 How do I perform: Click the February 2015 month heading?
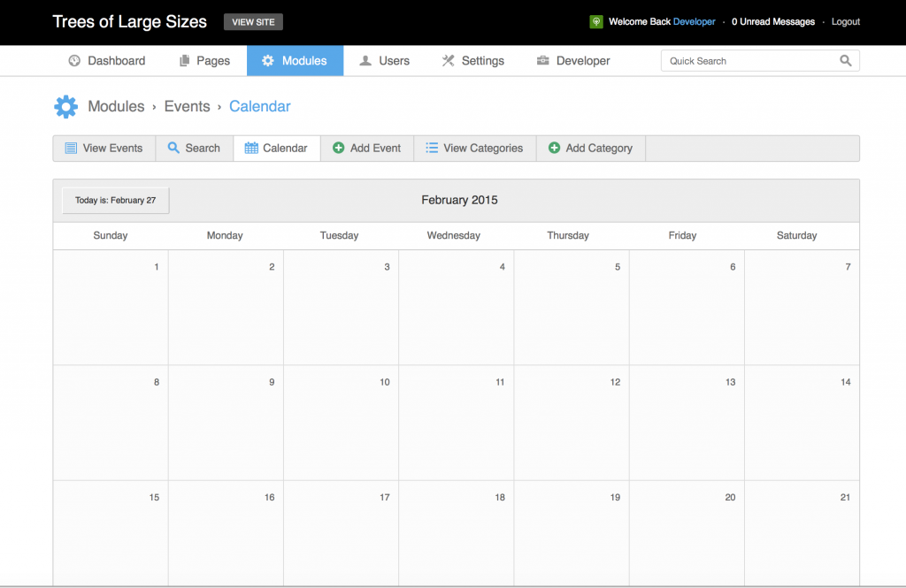459,201
